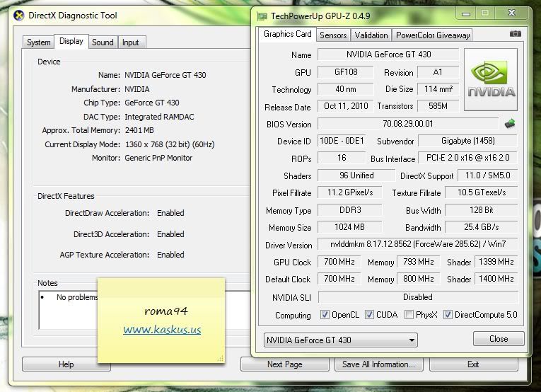541x392 pixels.
Task: Click AGP Texture Acceleration 'Enabled' value
Action: click(170, 255)
